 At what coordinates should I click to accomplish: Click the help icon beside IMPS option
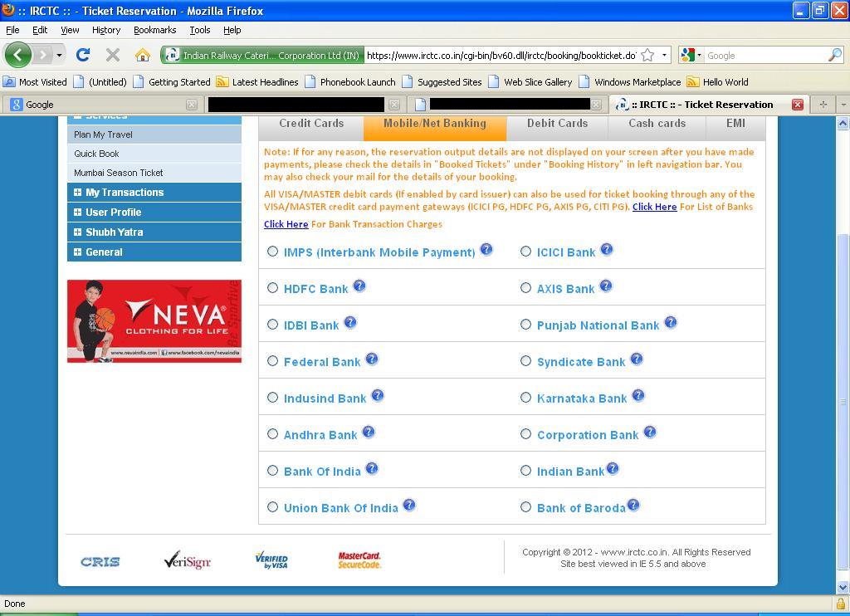pyautogui.click(x=486, y=248)
